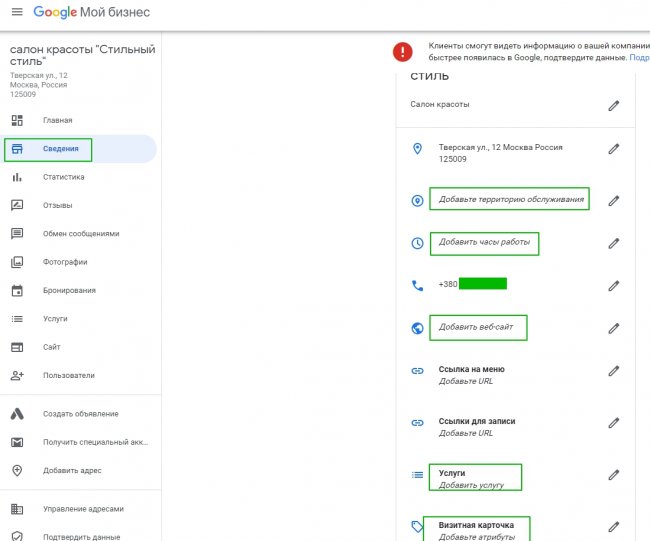
Task: Click Добавить часы работы
Action: pos(484,243)
